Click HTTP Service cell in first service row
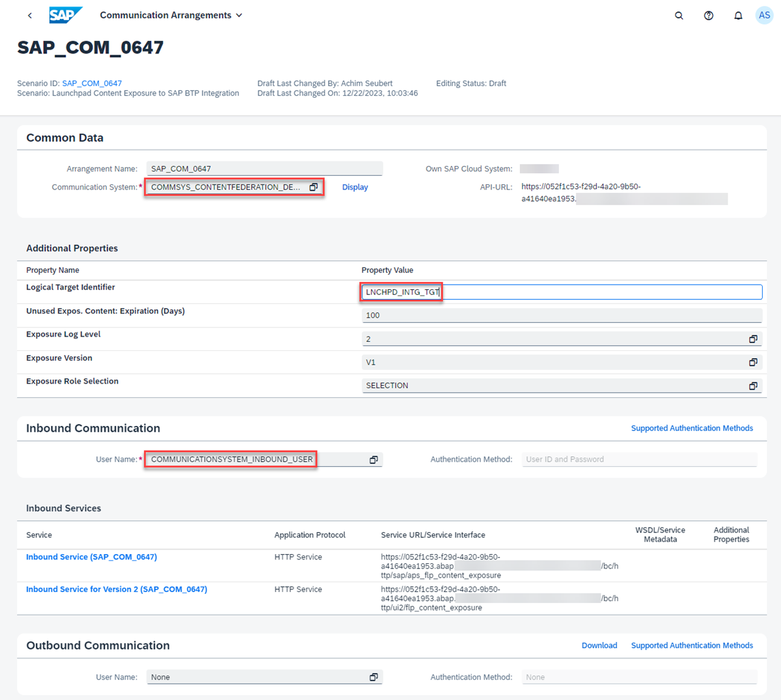Image resolution: width=781 pixels, height=700 pixels. pyautogui.click(x=298, y=557)
